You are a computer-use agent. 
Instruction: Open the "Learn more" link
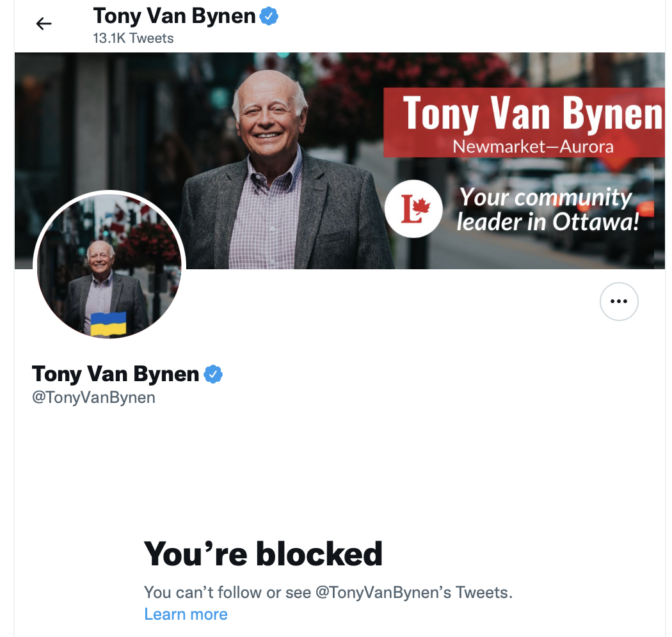186,615
